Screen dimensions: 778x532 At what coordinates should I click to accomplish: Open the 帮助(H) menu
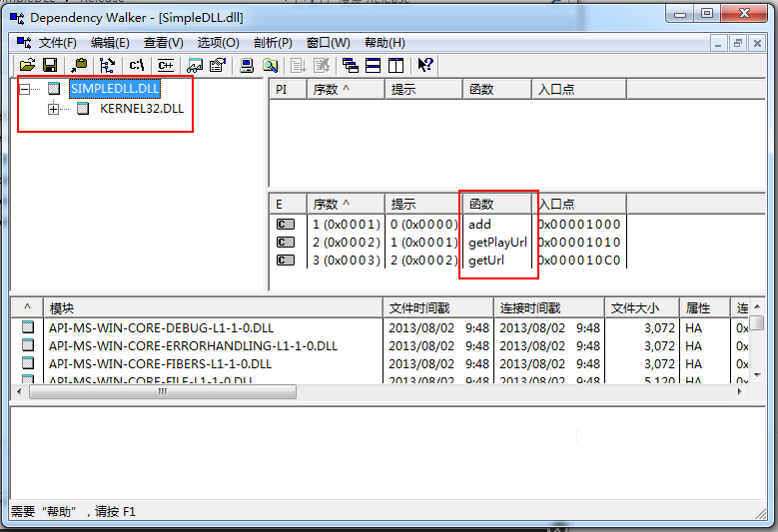coord(385,43)
